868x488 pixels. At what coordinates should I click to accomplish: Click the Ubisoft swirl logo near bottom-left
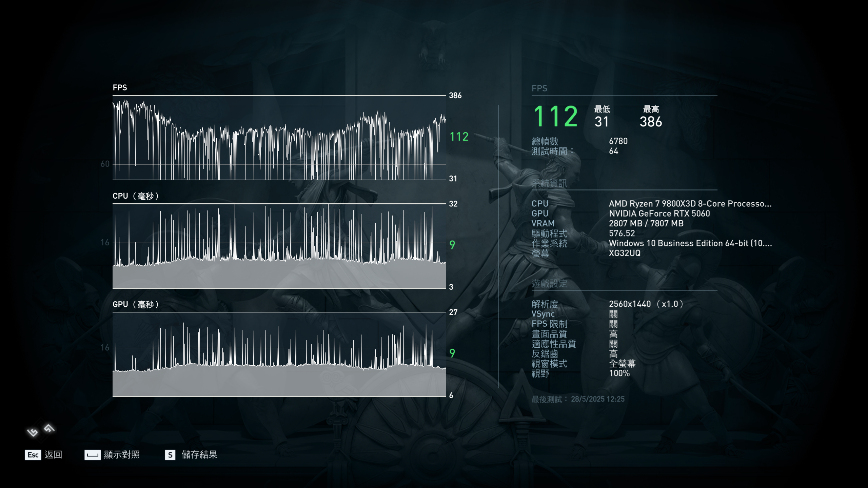(x=41, y=430)
